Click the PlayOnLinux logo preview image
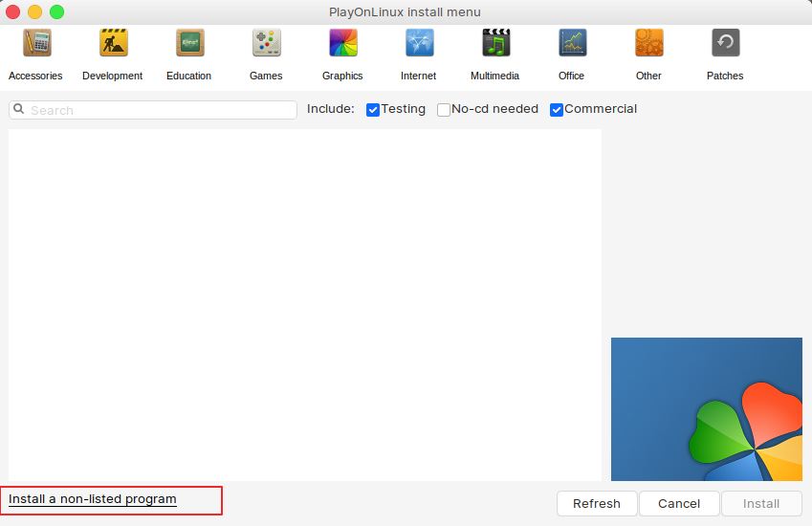 (707, 409)
